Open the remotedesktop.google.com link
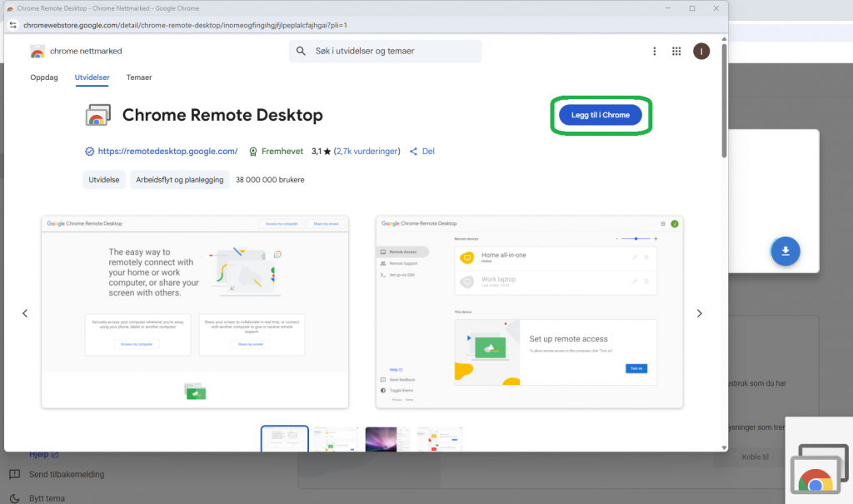The image size is (853, 504). point(167,152)
